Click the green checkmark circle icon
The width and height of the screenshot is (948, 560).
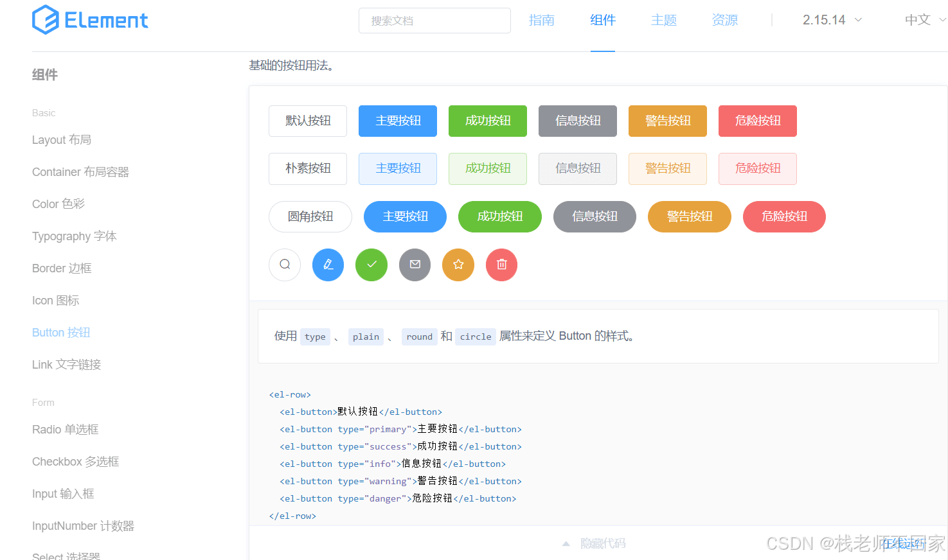pos(371,265)
